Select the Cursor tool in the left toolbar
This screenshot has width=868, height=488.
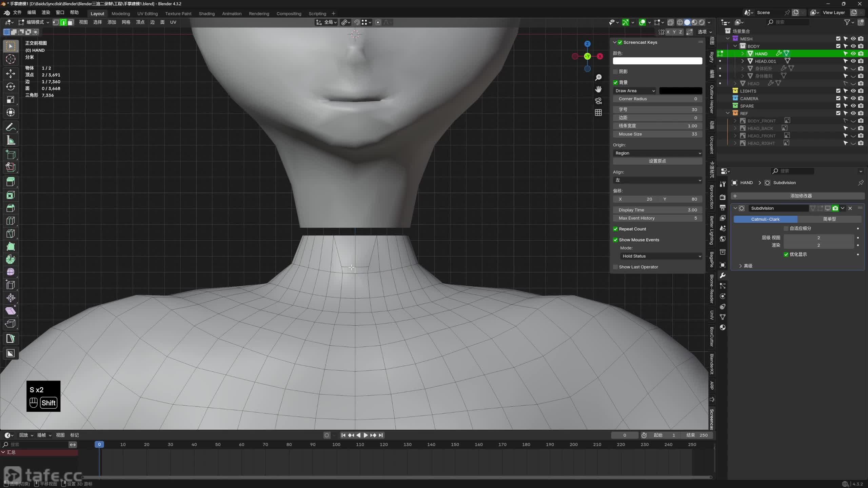pos(11,59)
